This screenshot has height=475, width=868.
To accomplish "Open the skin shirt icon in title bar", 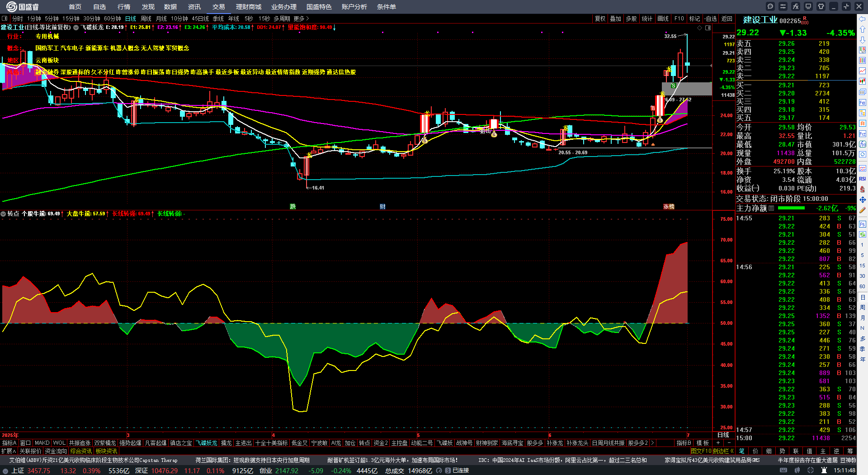I will [821, 6].
